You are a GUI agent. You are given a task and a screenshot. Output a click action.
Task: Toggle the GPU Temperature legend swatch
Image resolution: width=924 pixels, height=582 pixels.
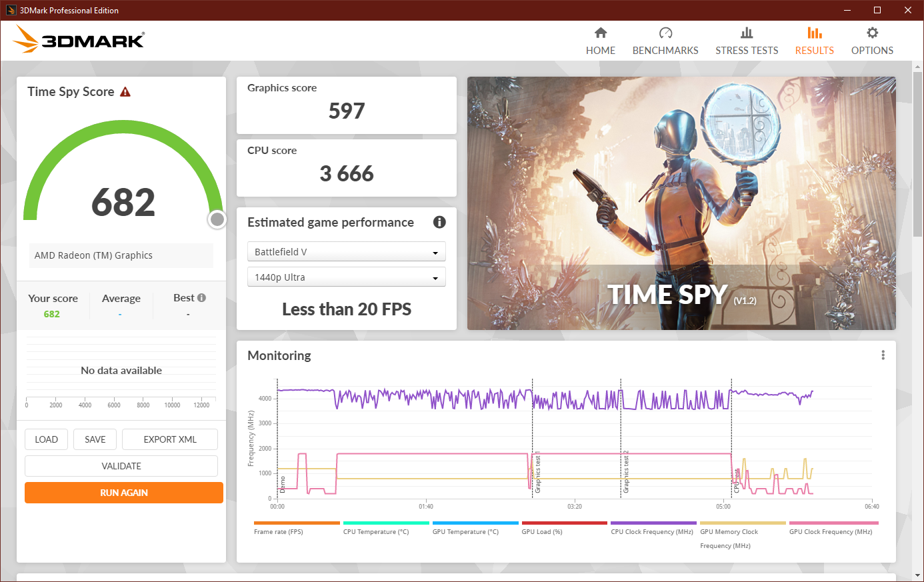475,523
